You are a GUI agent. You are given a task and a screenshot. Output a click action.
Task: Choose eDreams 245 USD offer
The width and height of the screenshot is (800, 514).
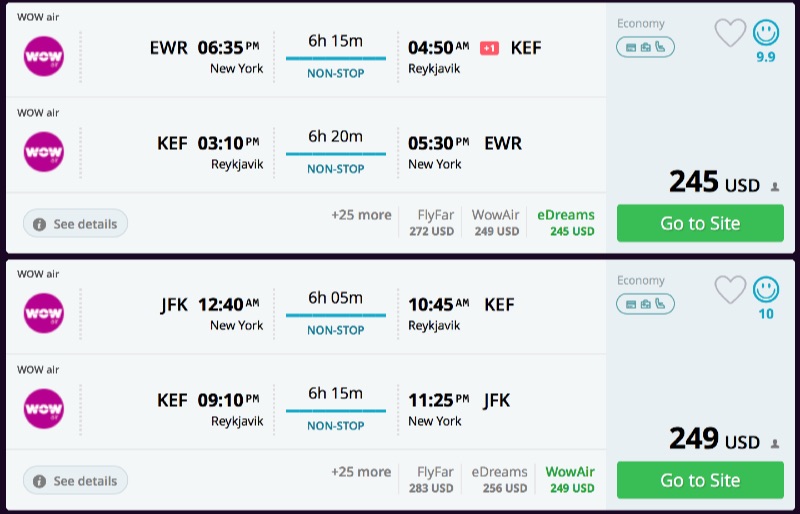566,222
